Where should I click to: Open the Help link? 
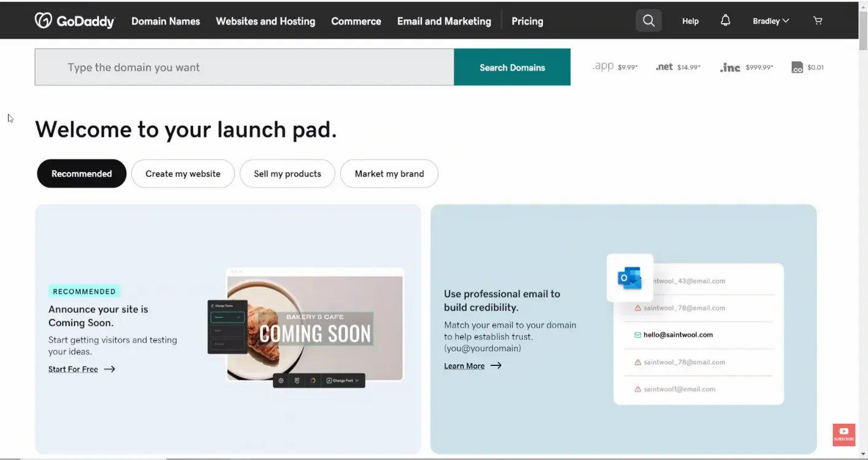pos(690,21)
